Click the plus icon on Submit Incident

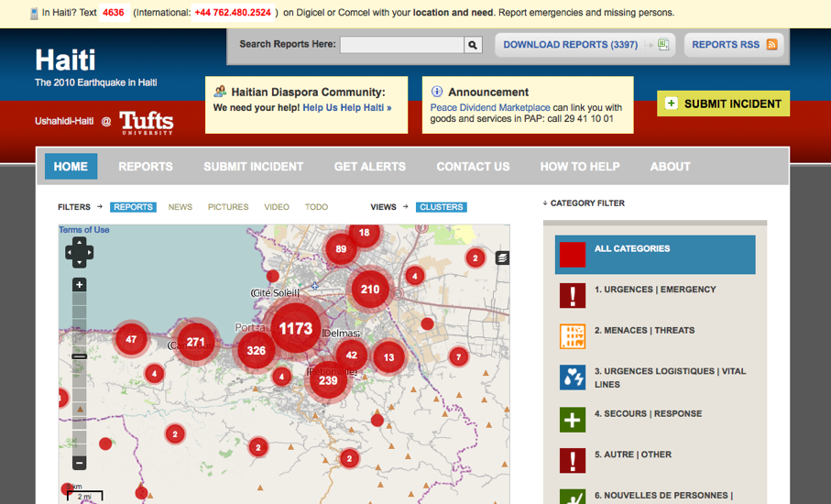point(671,104)
